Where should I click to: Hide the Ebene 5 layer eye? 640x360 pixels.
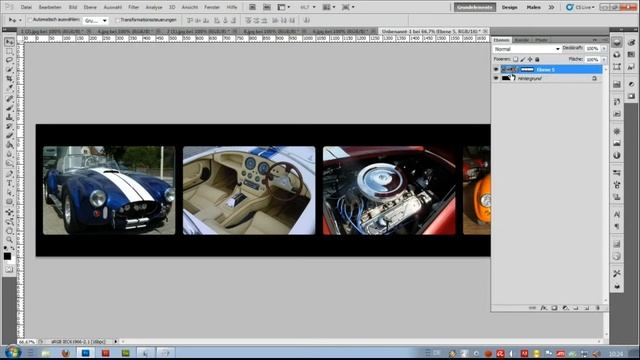pos(496,69)
